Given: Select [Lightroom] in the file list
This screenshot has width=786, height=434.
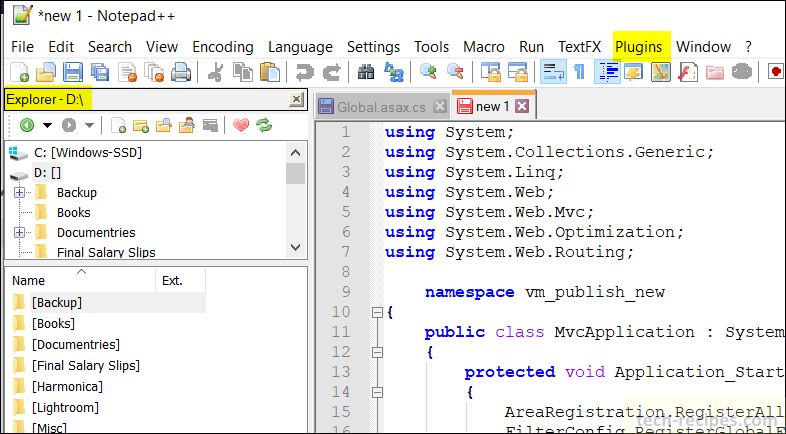Looking at the screenshot, I should click(x=65, y=407).
